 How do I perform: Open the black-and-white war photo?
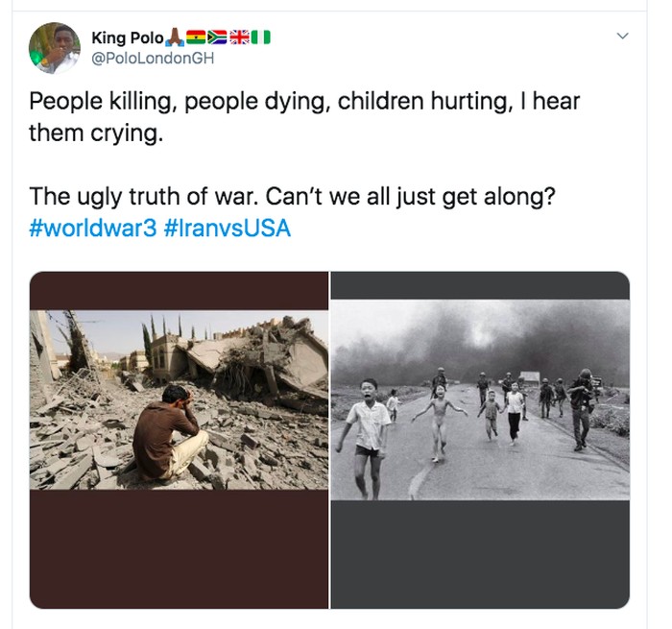[480, 399]
